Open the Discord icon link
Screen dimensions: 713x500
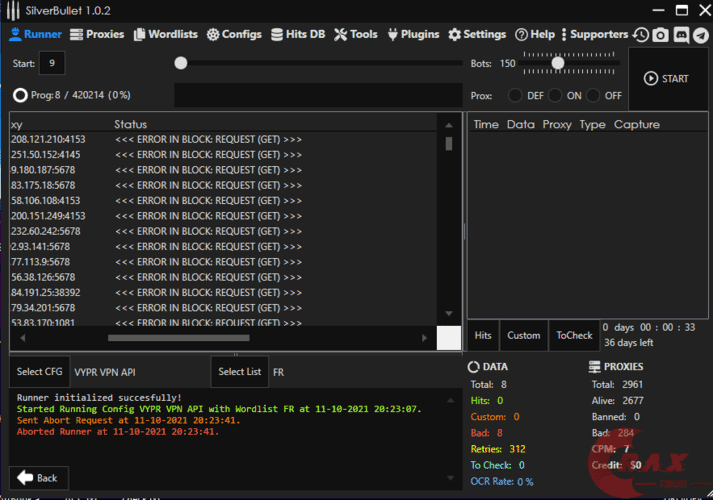pos(680,35)
